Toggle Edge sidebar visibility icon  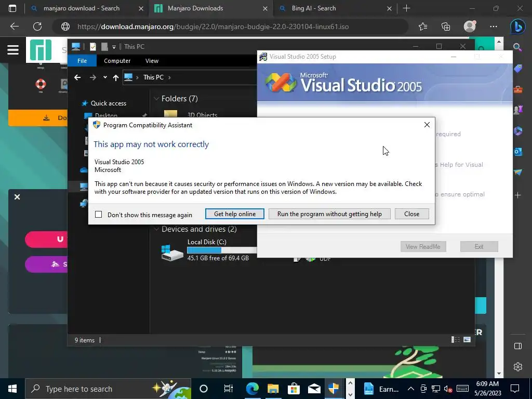518,346
